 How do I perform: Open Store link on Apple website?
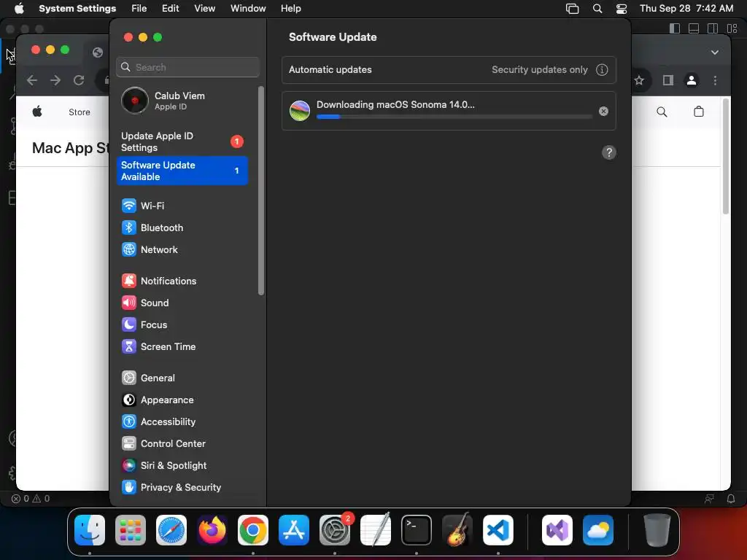tap(79, 112)
